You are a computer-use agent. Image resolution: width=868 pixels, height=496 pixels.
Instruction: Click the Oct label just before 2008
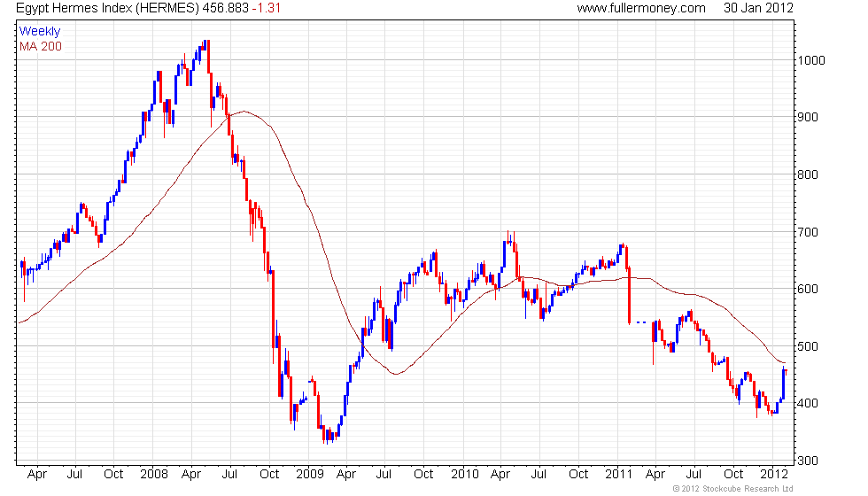click(x=113, y=475)
